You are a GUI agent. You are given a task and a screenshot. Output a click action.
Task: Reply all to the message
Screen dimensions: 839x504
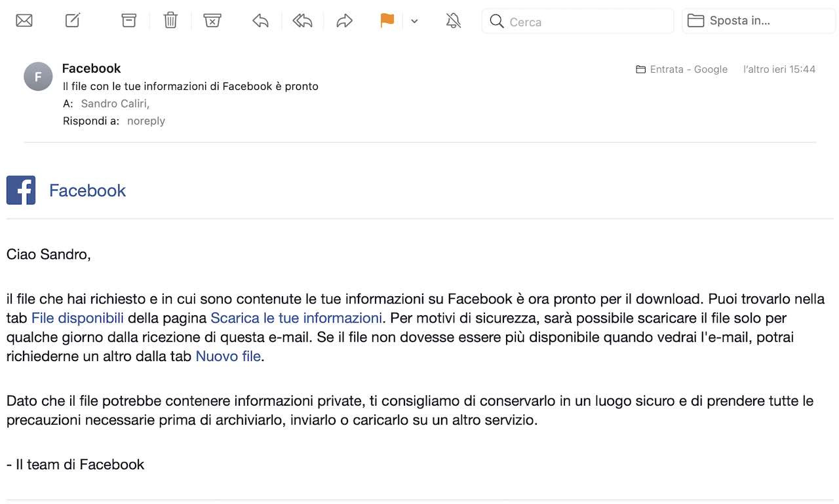click(302, 21)
